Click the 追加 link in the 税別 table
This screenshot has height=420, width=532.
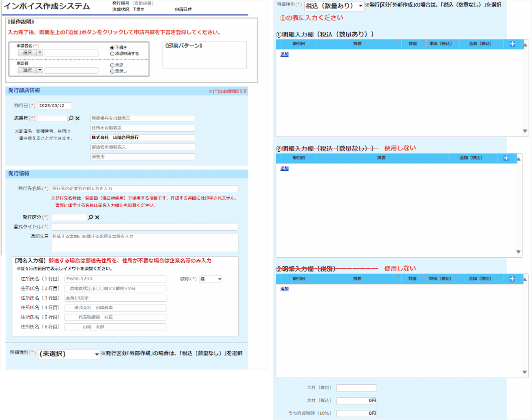(x=284, y=289)
